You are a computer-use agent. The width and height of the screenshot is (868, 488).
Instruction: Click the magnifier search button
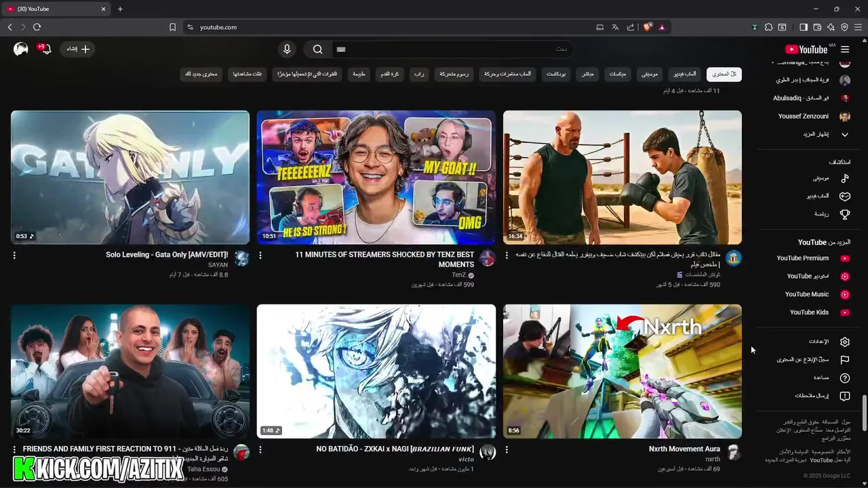pyautogui.click(x=317, y=49)
